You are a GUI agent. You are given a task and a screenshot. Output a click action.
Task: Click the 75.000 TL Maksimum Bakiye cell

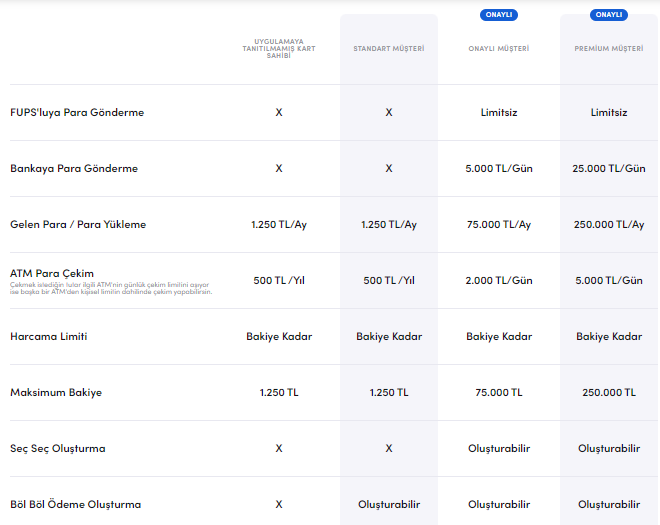coord(499,393)
